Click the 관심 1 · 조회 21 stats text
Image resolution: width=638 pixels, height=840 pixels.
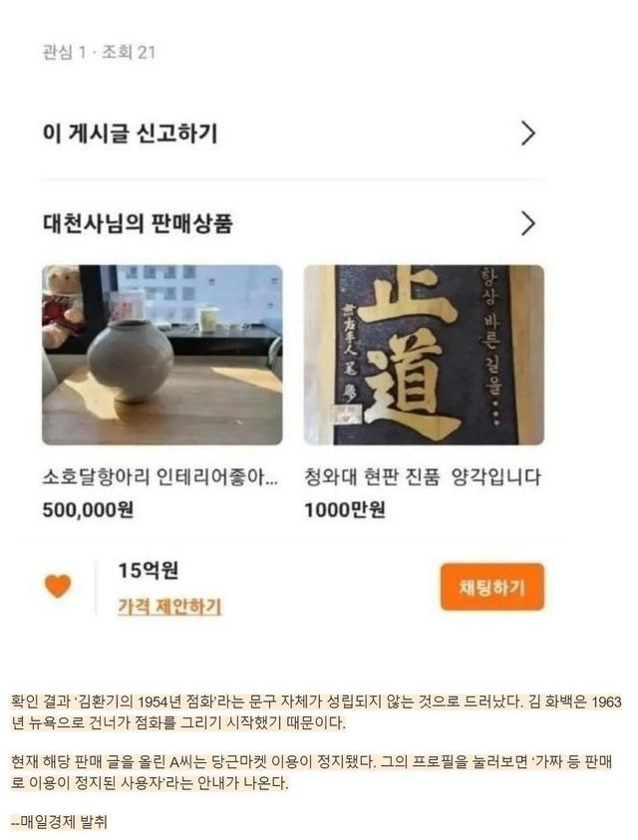[99, 53]
